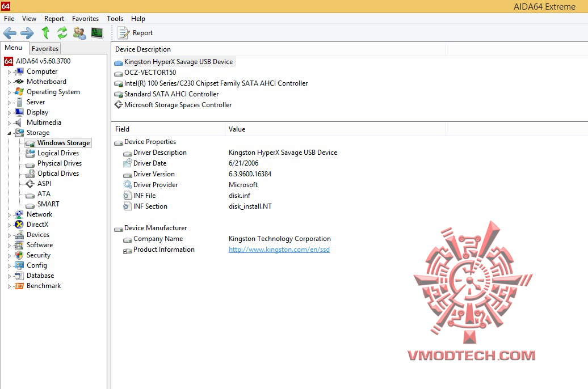Screen dimensions: 588x389
Task: Open the user management people icon
Action: 79,33
